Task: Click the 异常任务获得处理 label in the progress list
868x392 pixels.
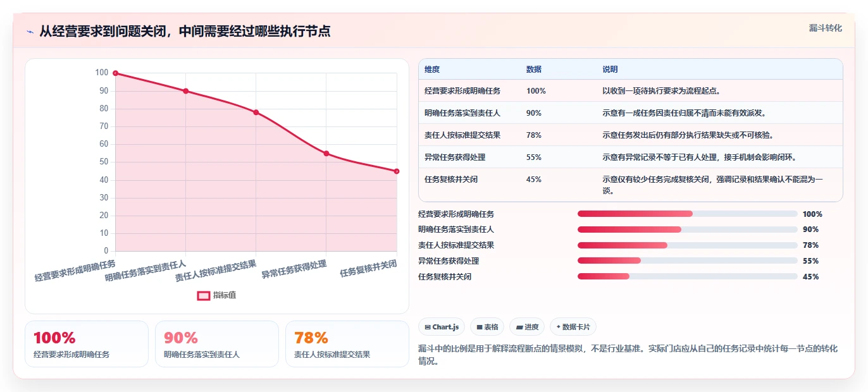Action: pos(449,261)
